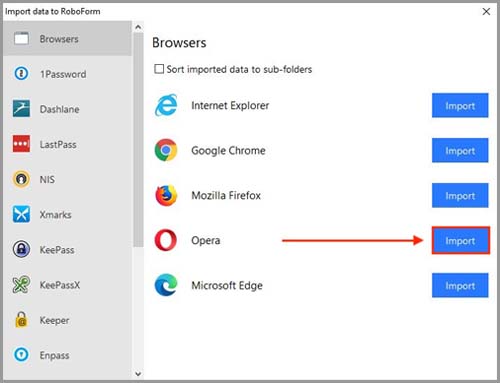Select the 1Password key icon
The height and width of the screenshot is (383, 500).
(21, 74)
